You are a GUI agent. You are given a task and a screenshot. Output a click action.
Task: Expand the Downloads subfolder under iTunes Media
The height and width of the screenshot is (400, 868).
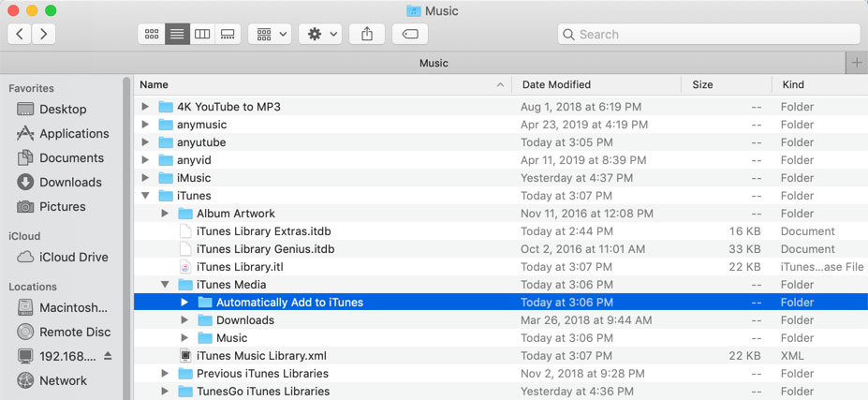tap(184, 320)
